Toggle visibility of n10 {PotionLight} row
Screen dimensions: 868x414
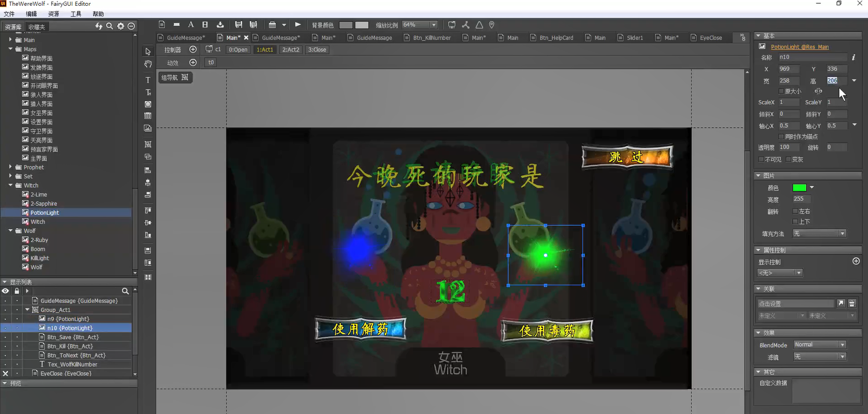coord(5,328)
